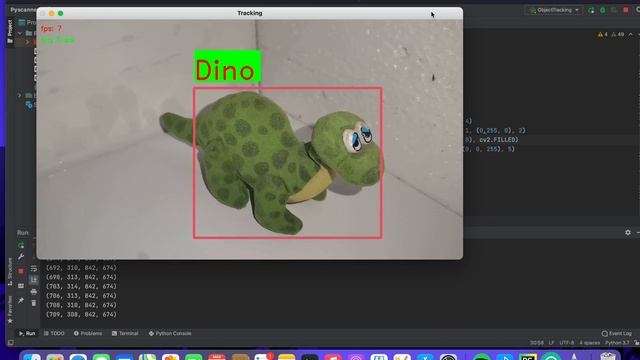Click LF line separator in status bar
Screen dimensions: 640x360
(x=551, y=343)
